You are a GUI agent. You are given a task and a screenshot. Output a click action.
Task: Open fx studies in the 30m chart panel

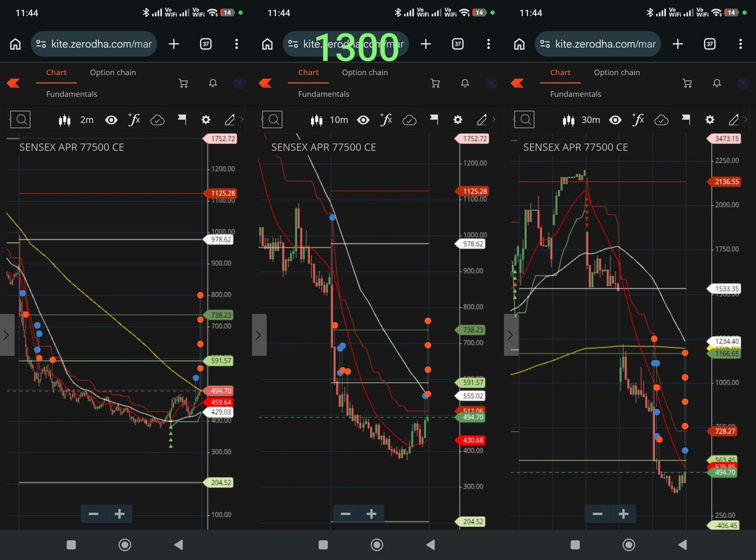click(638, 120)
